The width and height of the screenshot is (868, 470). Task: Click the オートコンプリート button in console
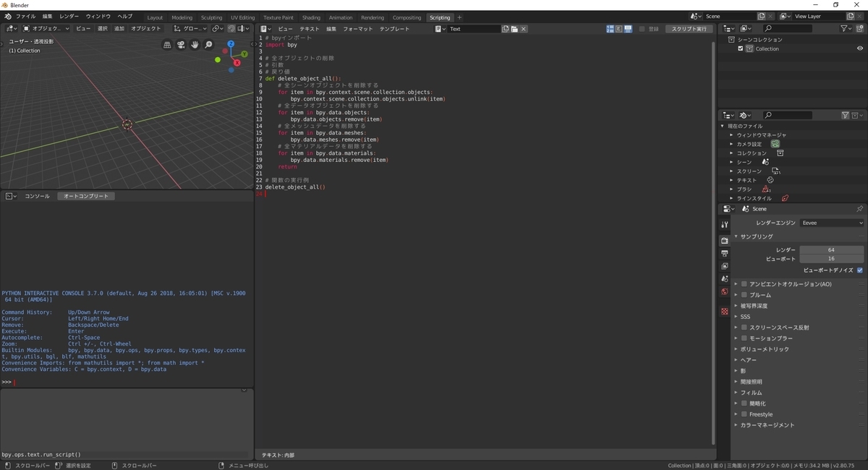86,196
